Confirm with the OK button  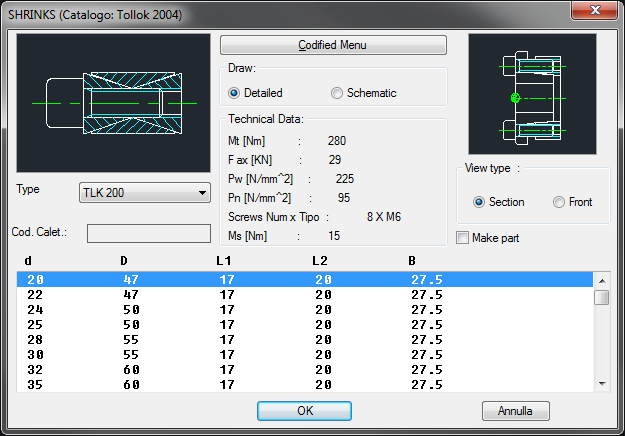[x=304, y=411]
